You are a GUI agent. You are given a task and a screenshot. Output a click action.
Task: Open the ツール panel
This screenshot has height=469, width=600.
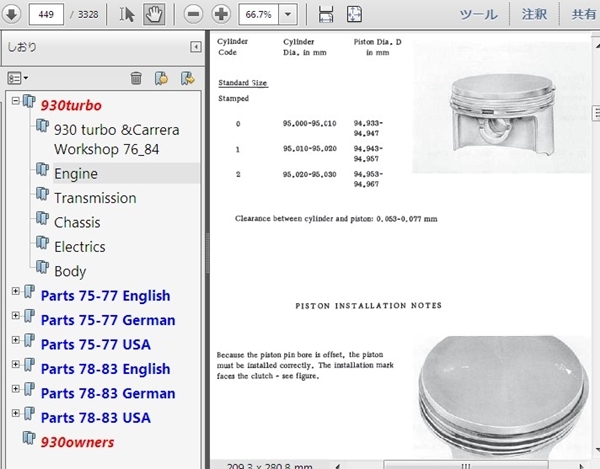point(479,15)
